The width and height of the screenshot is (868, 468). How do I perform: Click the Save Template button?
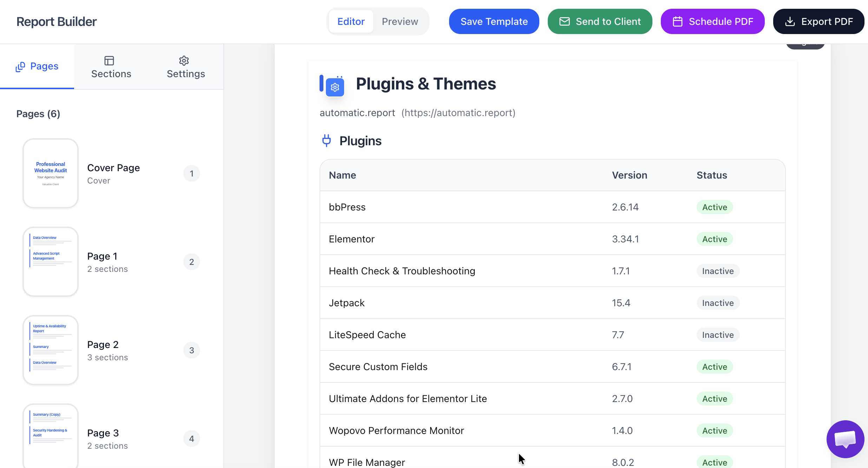click(x=494, y=21)
